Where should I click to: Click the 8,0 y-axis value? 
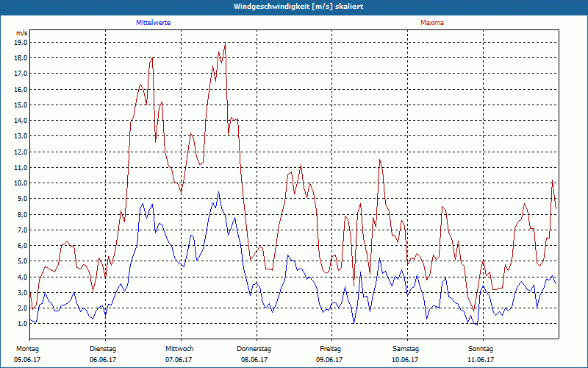click(23, 215)
